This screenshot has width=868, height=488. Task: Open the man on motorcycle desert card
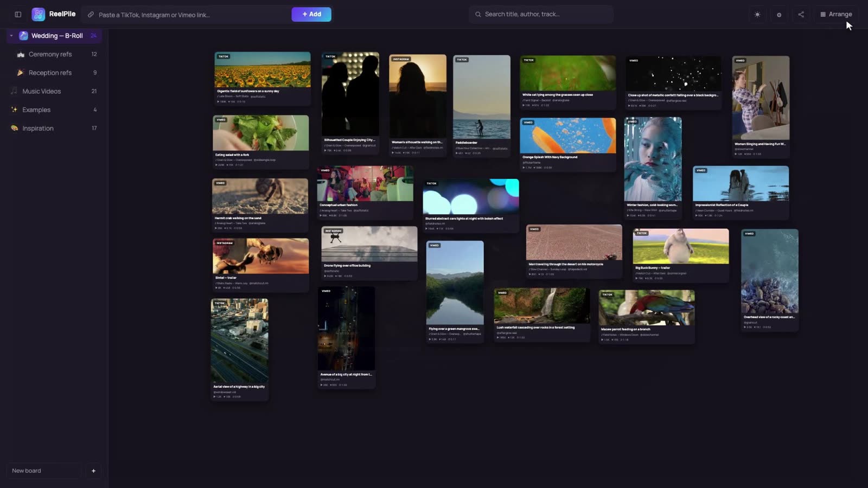click(574, 251)
